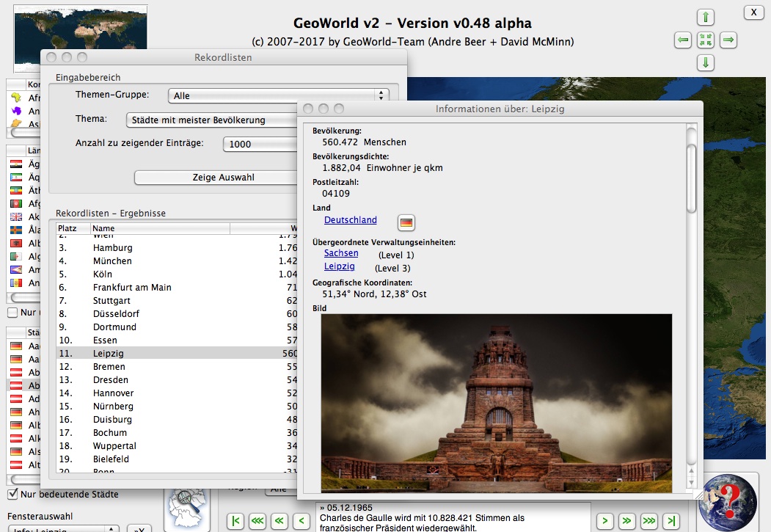
Task: Select Duisburg in the results list
Action: (177, 420)
